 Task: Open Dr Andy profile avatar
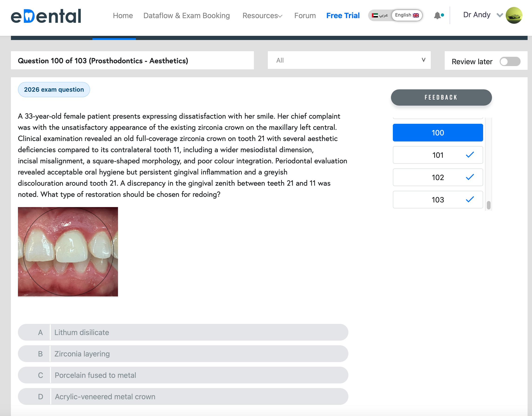514,15
